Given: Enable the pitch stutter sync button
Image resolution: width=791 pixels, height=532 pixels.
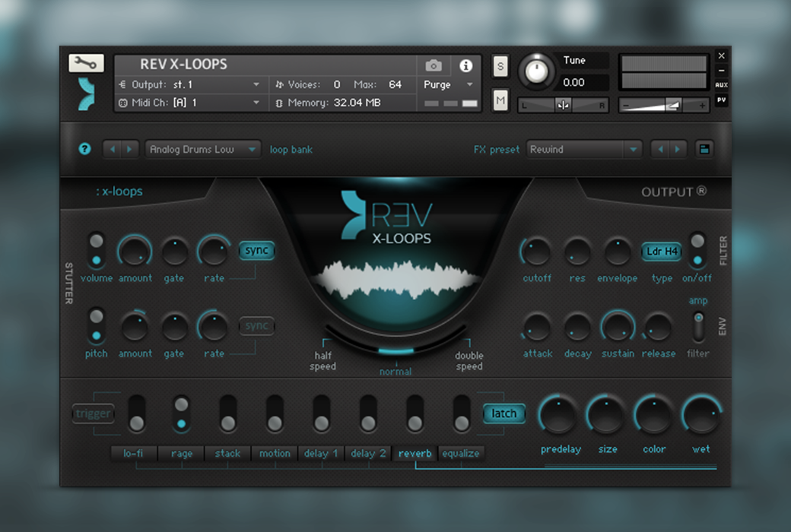Looking at the screenshot, I should click(257, 326).
